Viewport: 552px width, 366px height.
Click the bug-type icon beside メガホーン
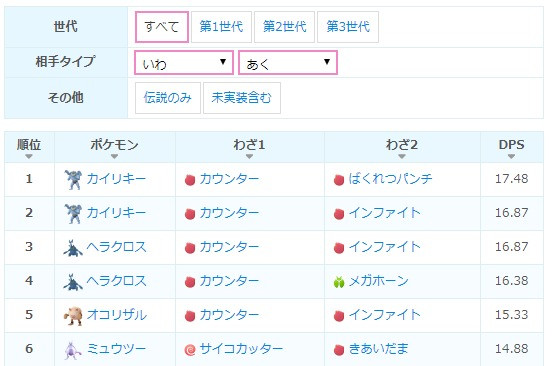point(339,282)
